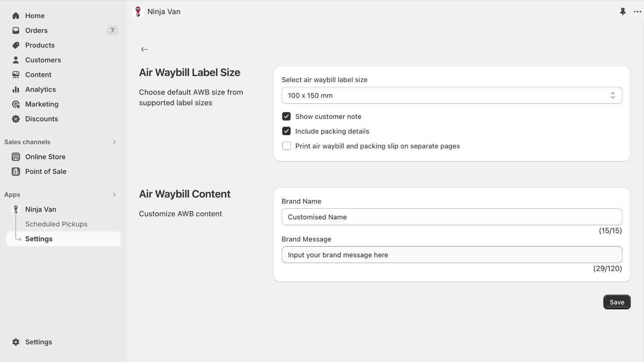Open Online Store from Sales channels
Screen dimensions: 644x362
45,156
